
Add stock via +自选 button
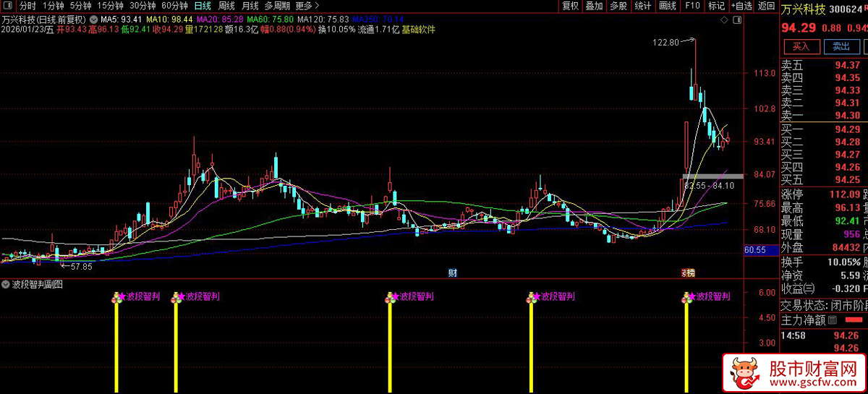point(741,6)
